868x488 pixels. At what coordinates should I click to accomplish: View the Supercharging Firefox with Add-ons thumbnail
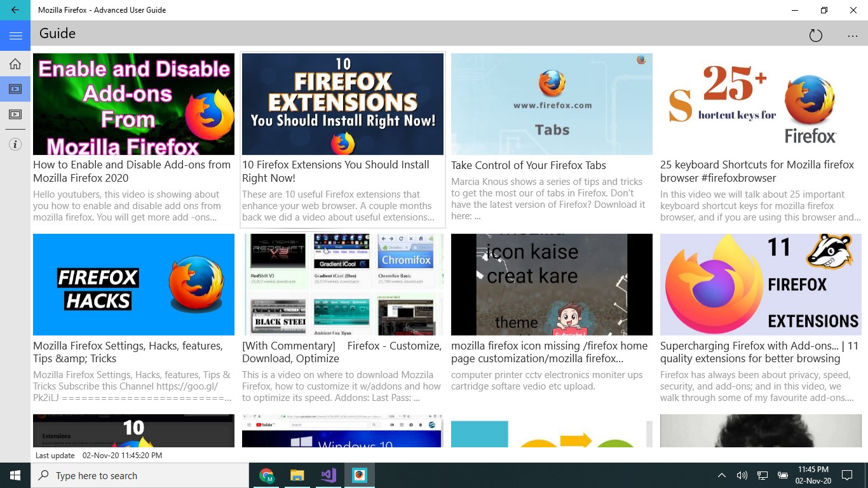(761, 284)
